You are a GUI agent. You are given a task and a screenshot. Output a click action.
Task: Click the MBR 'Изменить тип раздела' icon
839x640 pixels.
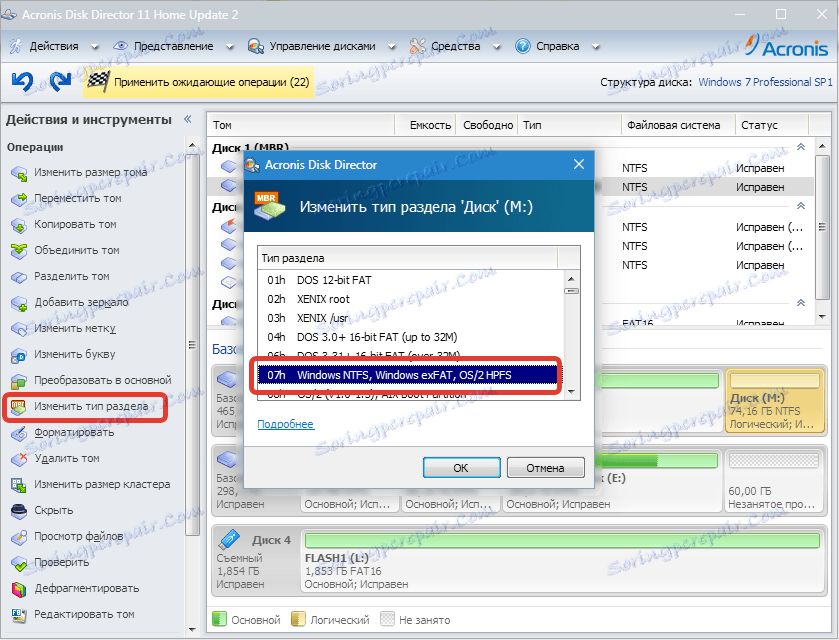click(19, 407)
